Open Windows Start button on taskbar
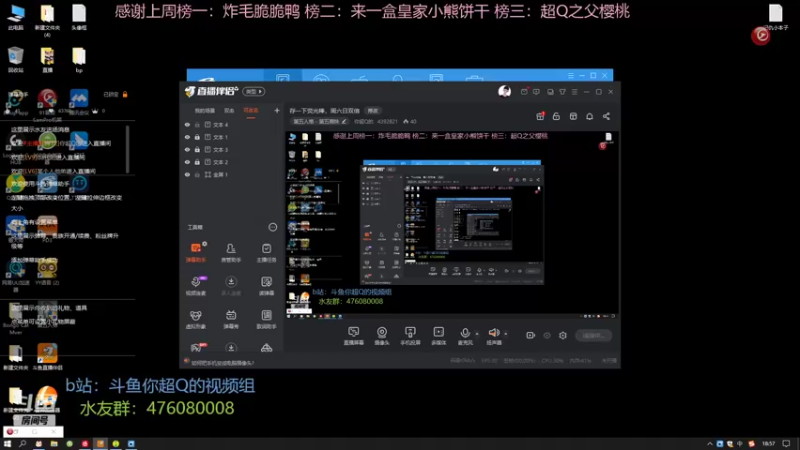Viewport: 800px width, 450px height. [7, 444]
